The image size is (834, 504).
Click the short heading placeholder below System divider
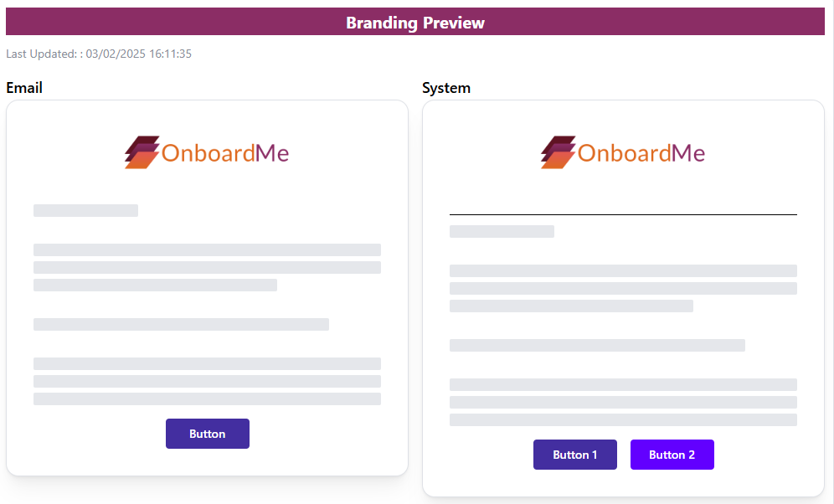(502, 232)
